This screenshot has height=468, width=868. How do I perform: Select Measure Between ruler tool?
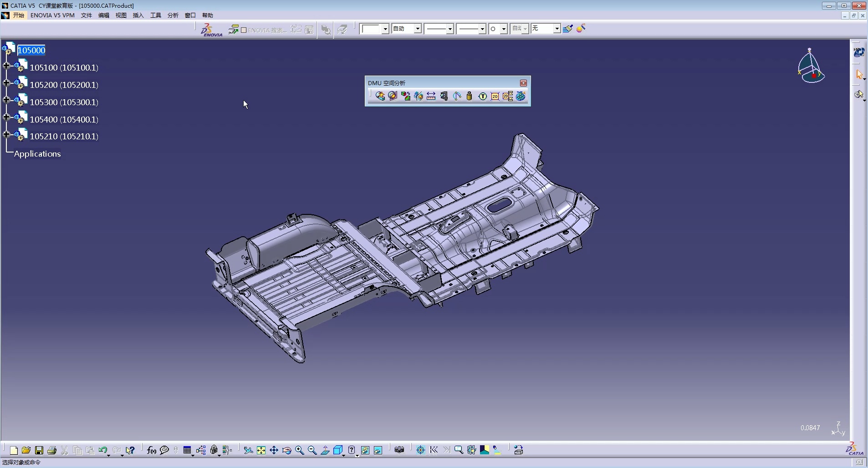coord(431,96)
